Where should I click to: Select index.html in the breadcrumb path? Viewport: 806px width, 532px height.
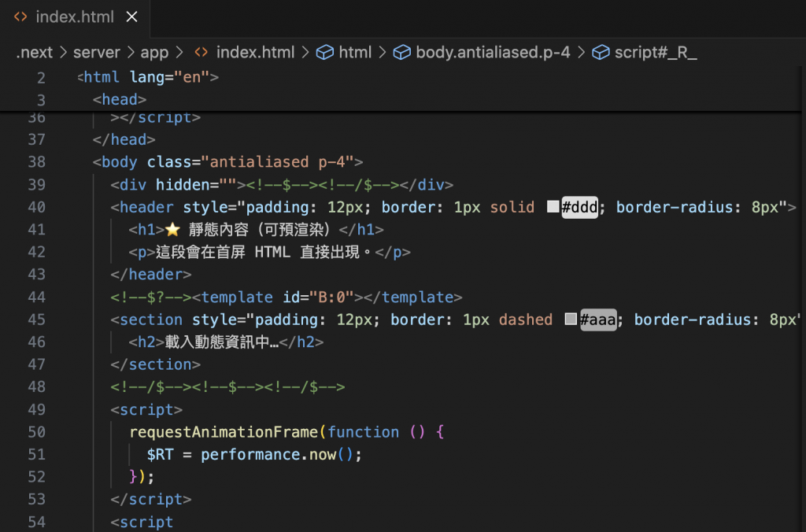[256, 52]
